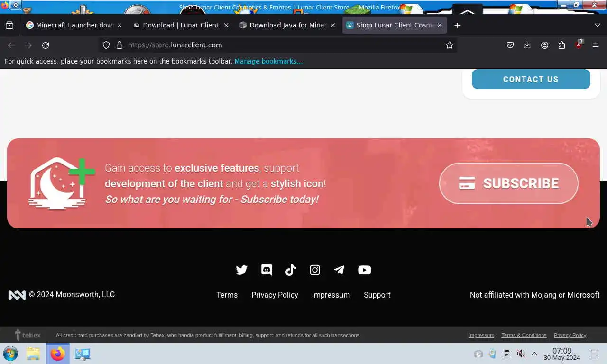Expand the hidden system tray icons

534,354
